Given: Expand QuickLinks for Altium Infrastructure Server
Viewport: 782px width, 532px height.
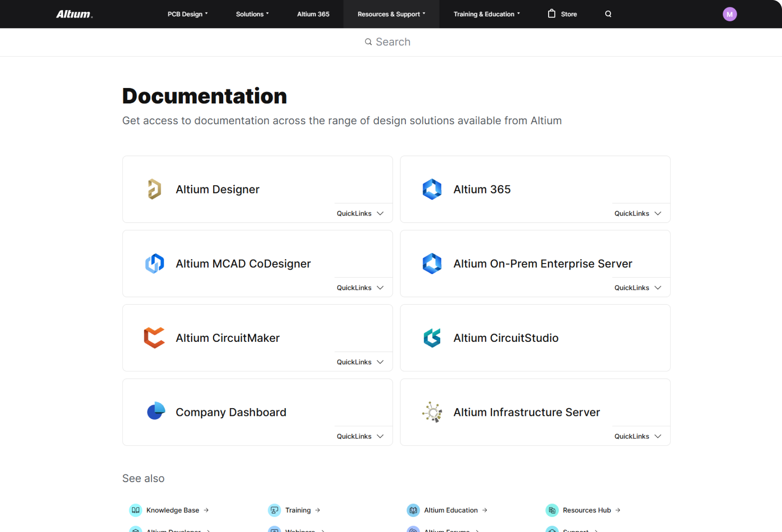Looking at the screenshot, I should [x=637, y=436].
